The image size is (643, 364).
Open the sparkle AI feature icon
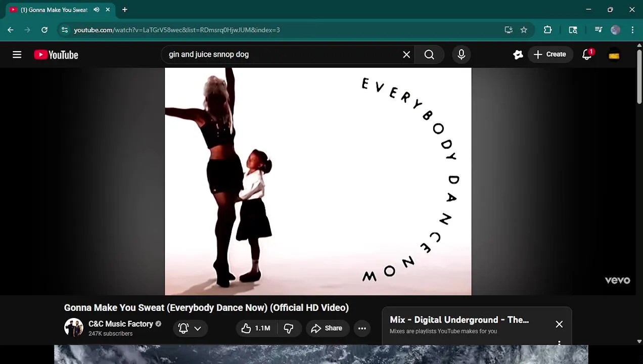[x=518, y=55]
